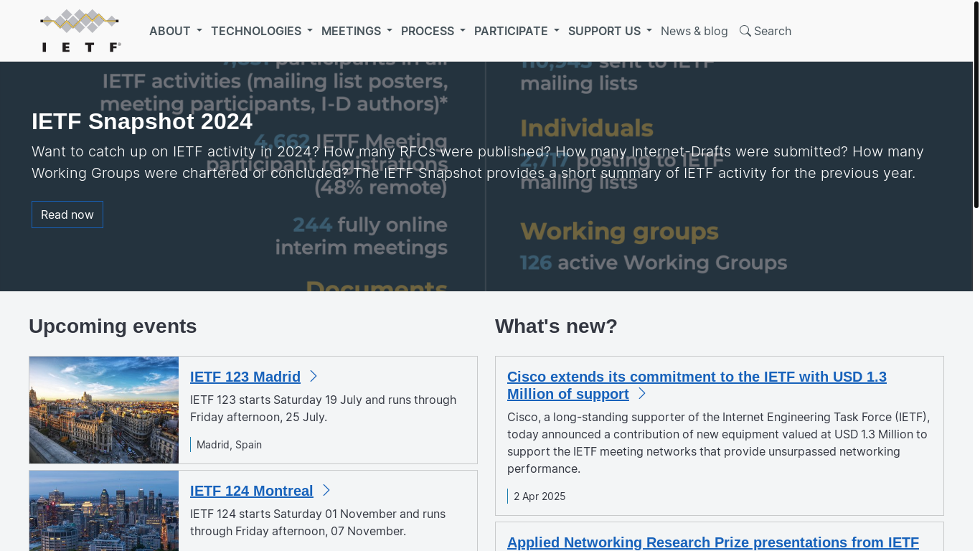Click the Read now button
Viewport: 980px width, 551px height.
click(67, 215)
